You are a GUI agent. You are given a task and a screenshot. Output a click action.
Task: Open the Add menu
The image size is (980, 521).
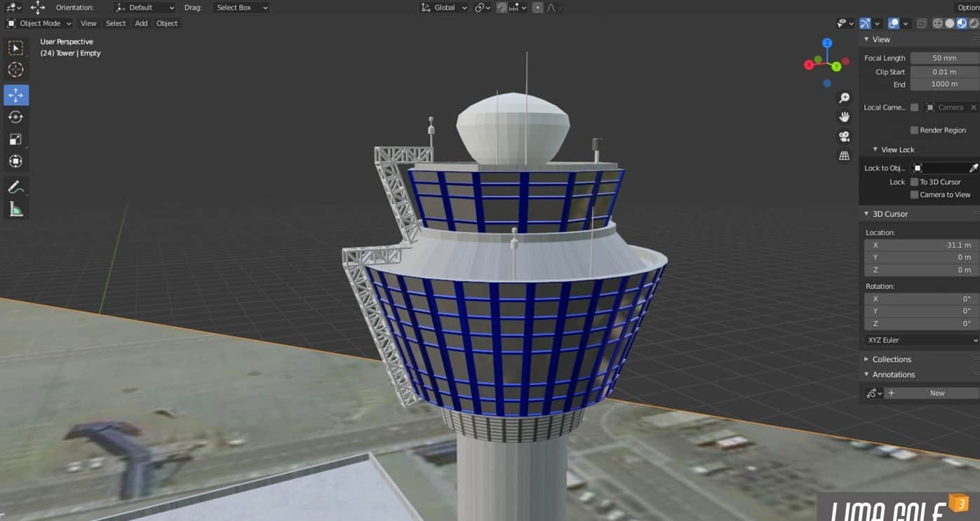[141, 23]
